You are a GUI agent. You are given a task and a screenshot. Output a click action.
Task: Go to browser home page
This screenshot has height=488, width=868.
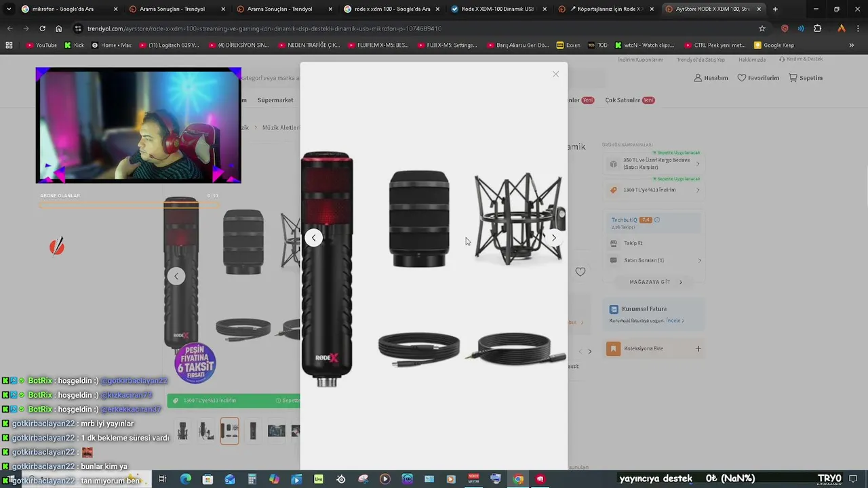[x=58, y=28]
